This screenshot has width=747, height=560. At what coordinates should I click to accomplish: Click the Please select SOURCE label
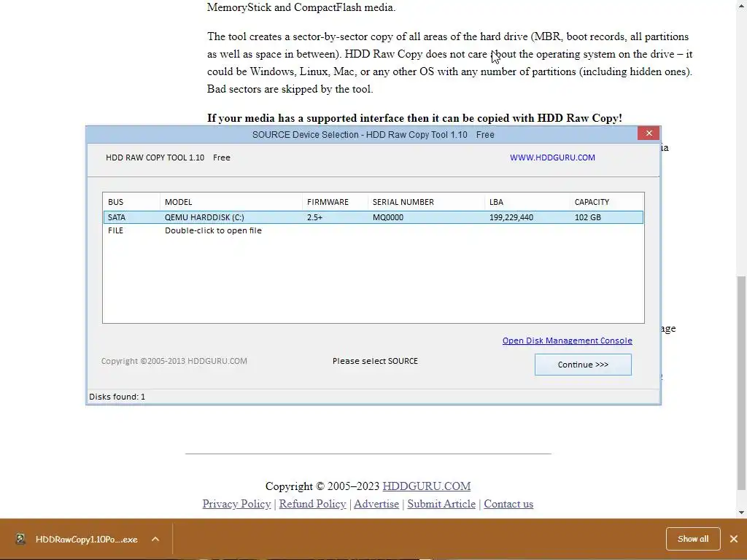coord(375,361)
